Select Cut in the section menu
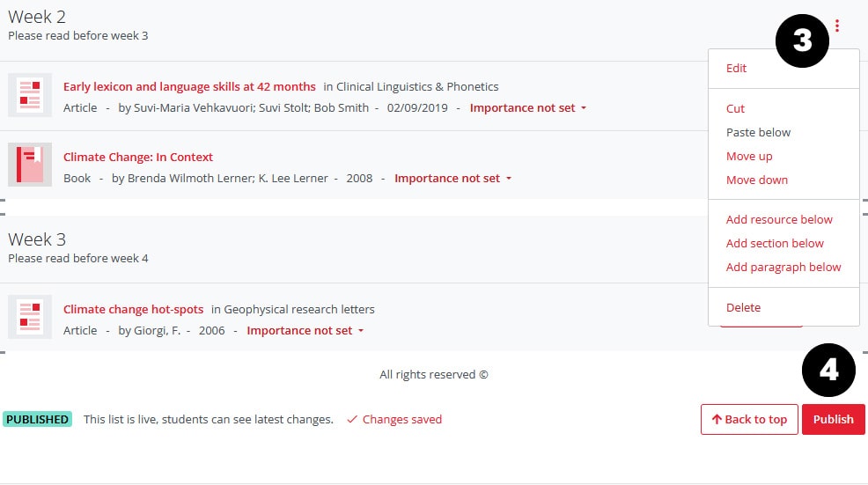The width and height of the screenshot is (868, 485). pyautogui.click(x=735, y=109)
